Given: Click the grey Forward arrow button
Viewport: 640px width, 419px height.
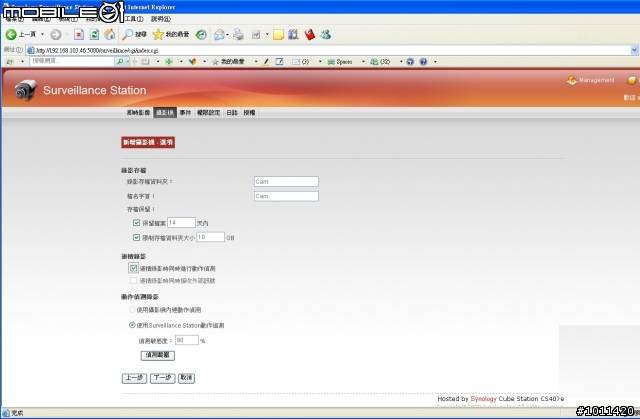Looking at the screenshot, I should pos(56,35).
